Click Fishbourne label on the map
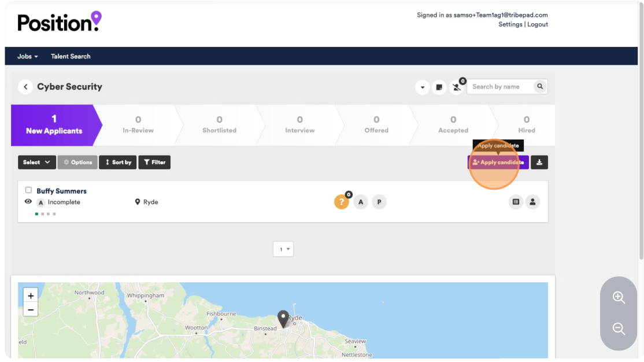This screenshot has width=644, height=362. (x=221, y=313)
